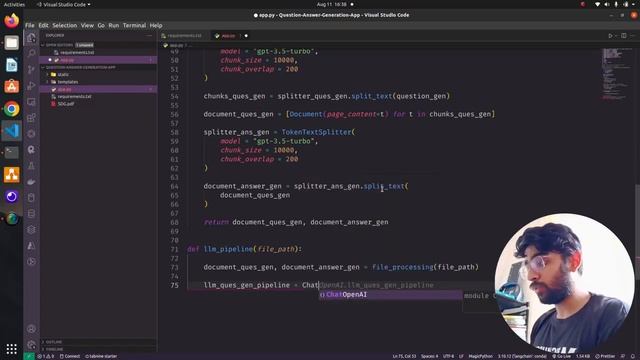Open the Terminal menu
Screen dimensions: 640x360
click(134, 25)
